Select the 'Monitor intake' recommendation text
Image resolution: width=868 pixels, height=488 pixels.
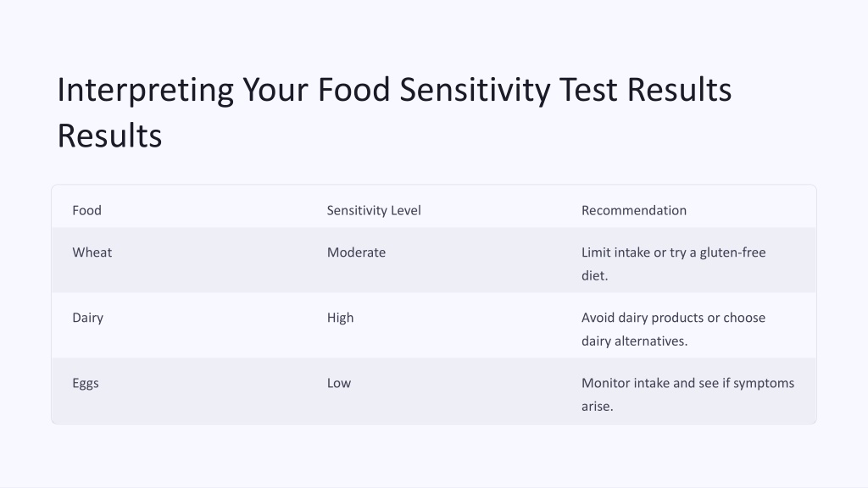[687, 395]
